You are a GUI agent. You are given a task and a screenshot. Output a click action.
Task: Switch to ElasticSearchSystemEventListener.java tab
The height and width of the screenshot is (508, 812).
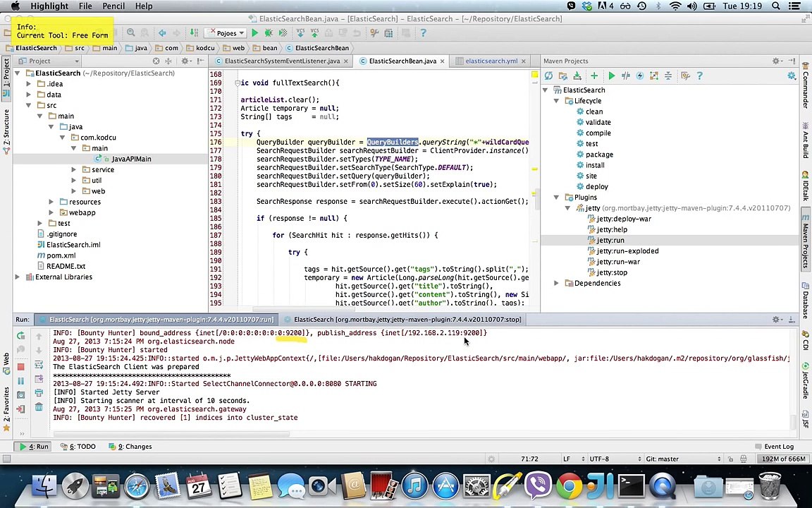(x=282, y=61)
